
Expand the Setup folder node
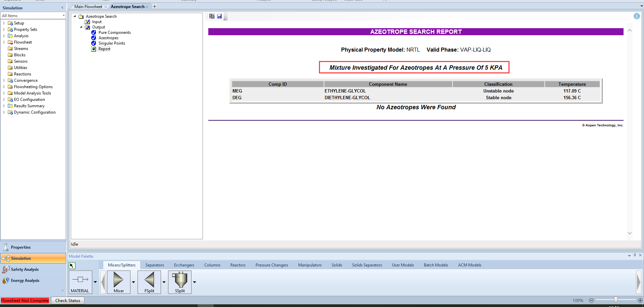coord(4,23)
